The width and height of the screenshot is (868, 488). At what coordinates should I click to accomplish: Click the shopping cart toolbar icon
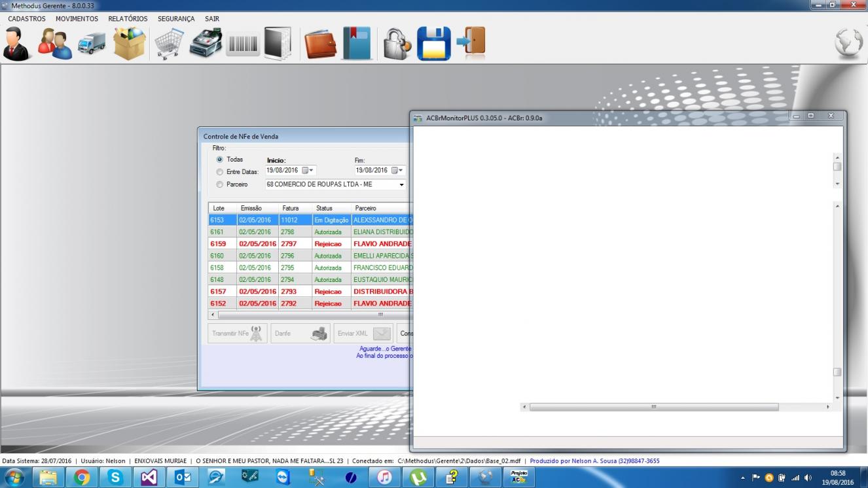point(169,44)
